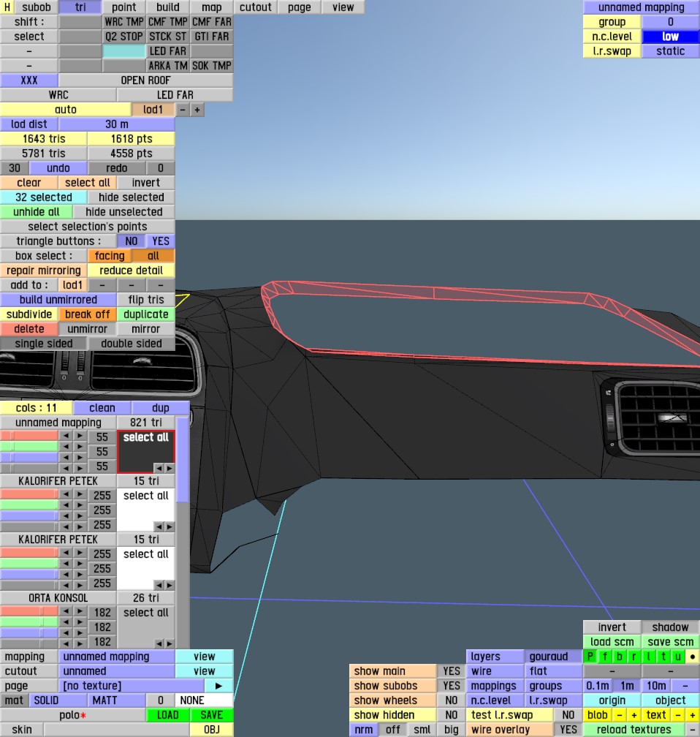Viewport: 700px width, 737px height.
Task: Click hide selected
Action: pyautogui.click(x=131, y=197)
